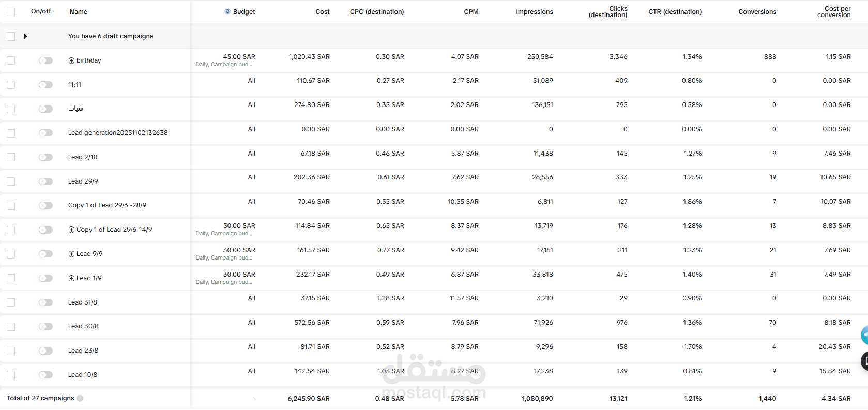Sort by the Conversions column header
Image resolution: width=868 pixels, height=410 pixels.
click(x=757, y=11)
